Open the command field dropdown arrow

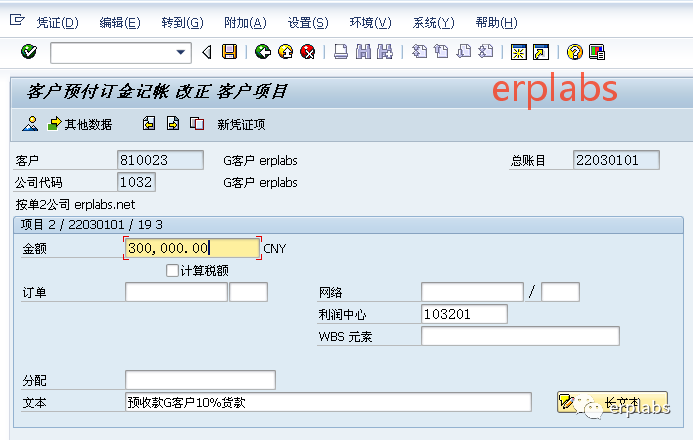click(180, 52)
